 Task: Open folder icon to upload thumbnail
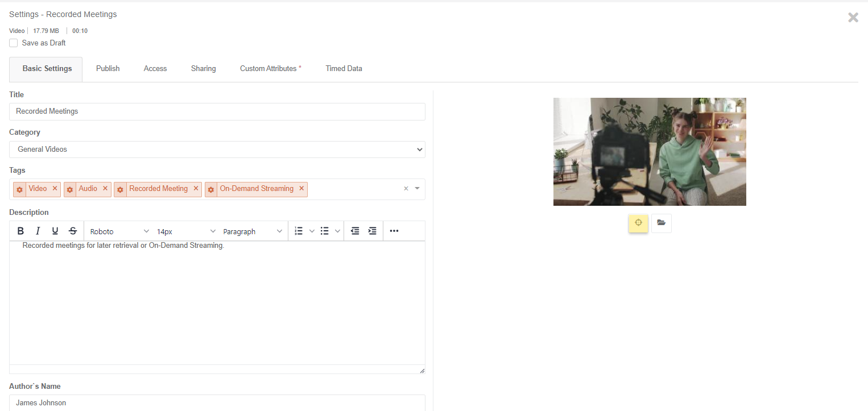(661, 223)
